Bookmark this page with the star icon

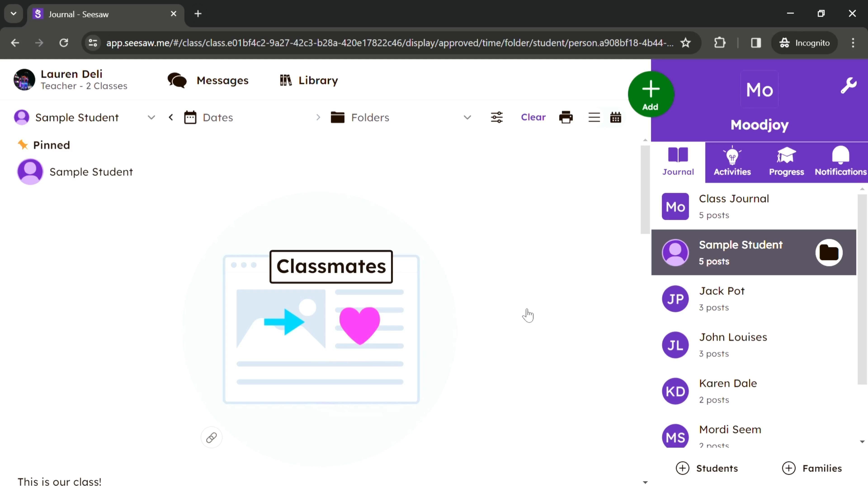685,43
